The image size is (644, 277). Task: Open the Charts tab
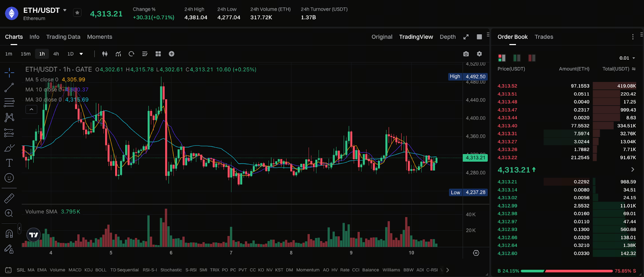click(x=14, y=37)
